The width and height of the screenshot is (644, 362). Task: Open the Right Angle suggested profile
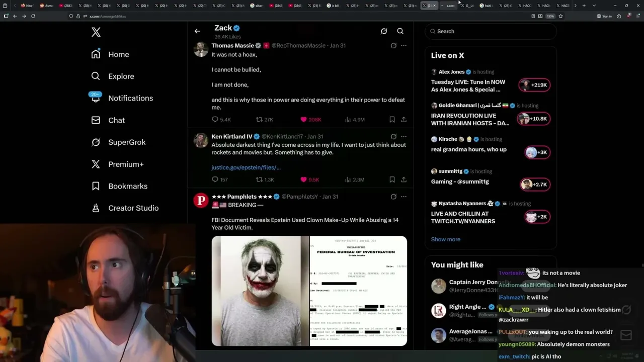(x=464, y=311)
